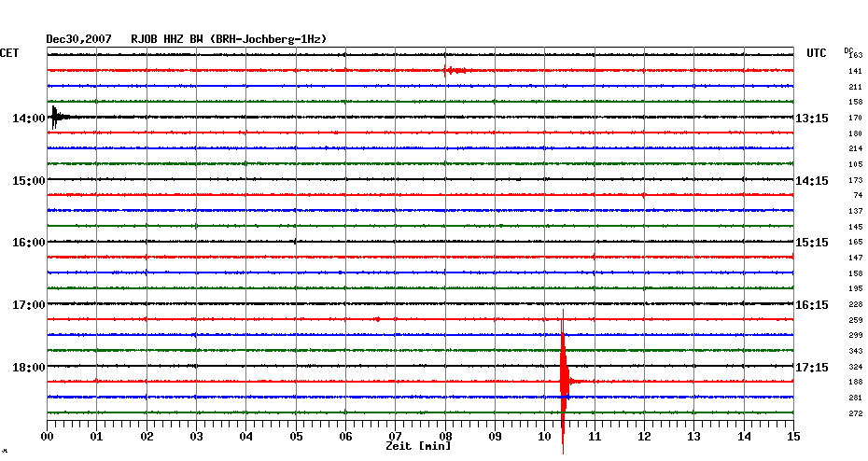Click the (BRH-Jochberg-1Hz) station description
This screenshot has width=868, height=461.
point(269,39)
